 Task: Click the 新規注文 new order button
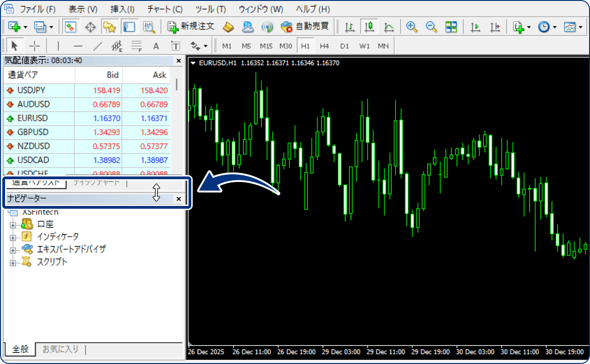coord(191,27)
